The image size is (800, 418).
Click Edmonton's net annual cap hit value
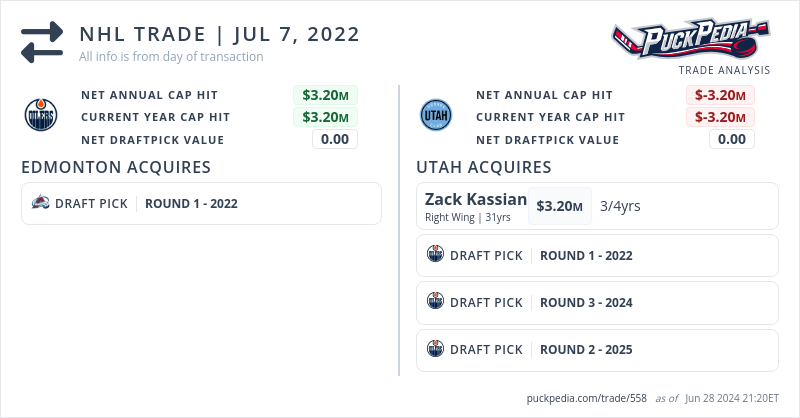click(325, 95)
